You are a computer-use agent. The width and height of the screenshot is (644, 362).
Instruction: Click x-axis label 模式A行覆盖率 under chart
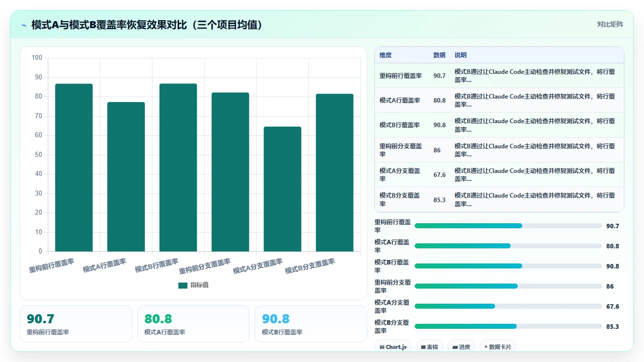(x=105, y=265)
